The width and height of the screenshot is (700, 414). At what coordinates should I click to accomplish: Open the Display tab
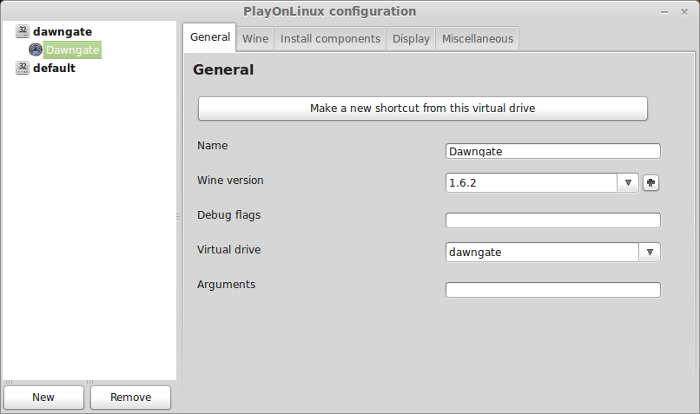[x=411, y=39]
